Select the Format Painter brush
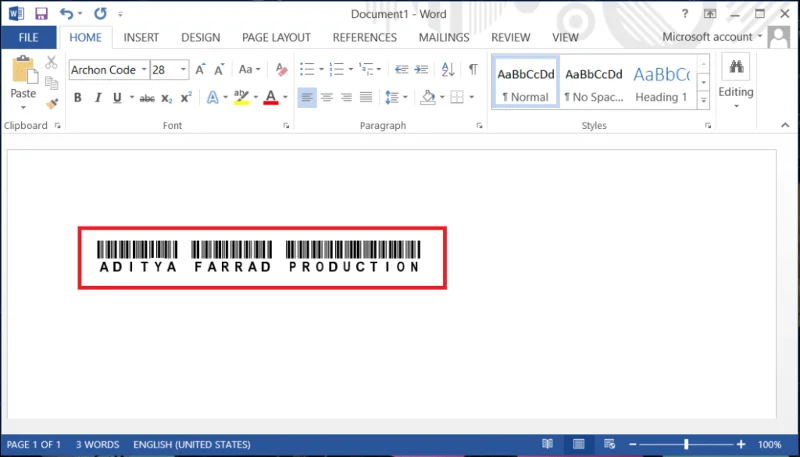 [x=52, y=104]
